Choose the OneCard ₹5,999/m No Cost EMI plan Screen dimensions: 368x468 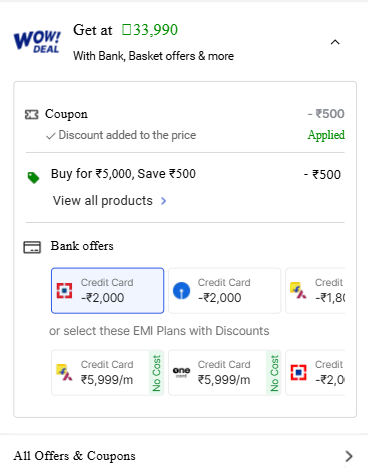225,373
